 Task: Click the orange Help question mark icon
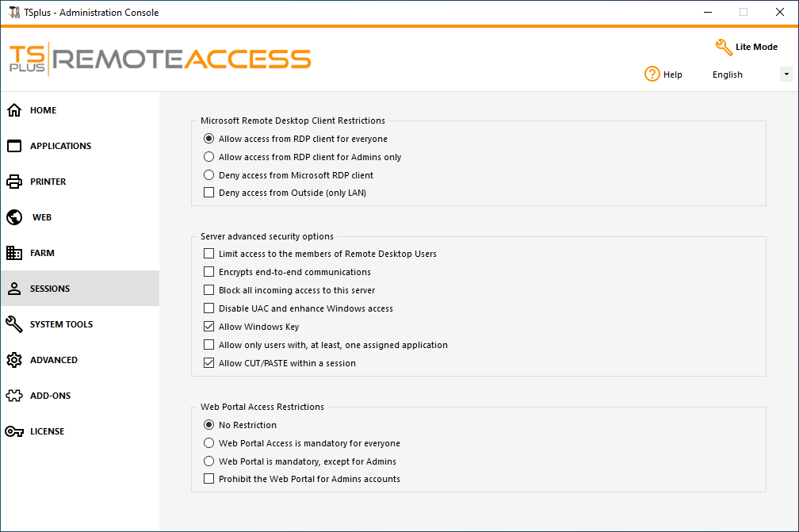652,74
